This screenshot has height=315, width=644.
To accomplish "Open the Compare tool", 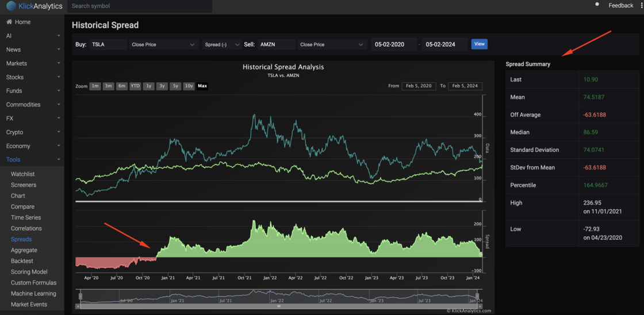I will click(x=22, y=206).
